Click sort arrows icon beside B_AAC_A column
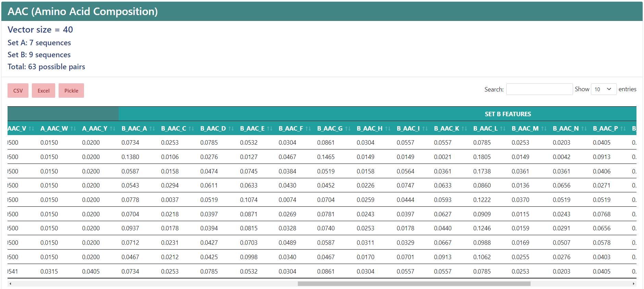The image size is (644, 289). click(152, 129)
